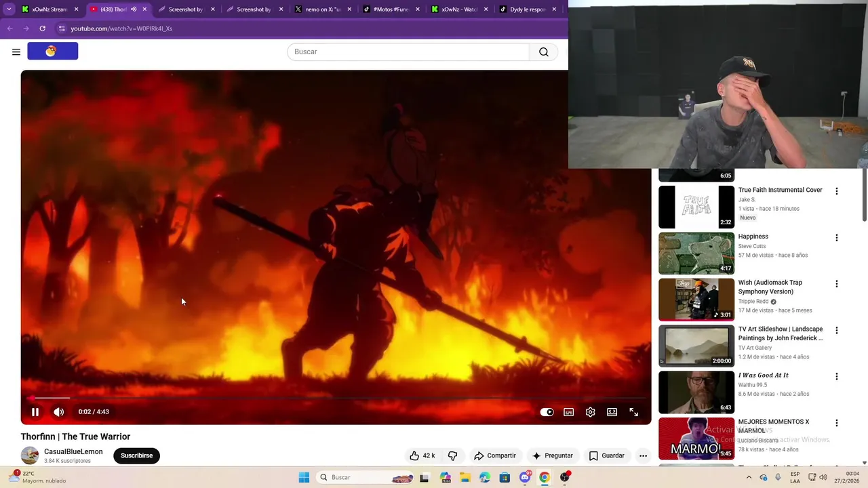The image size is (868, 488).
Task: Click the Preguntar button
Action: pos(553,455)
